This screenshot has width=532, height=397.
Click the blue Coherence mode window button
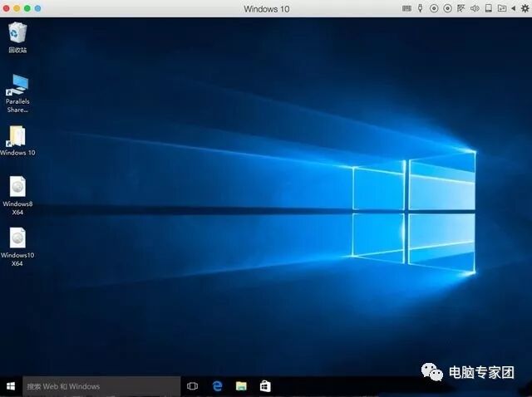click(38, 8)
